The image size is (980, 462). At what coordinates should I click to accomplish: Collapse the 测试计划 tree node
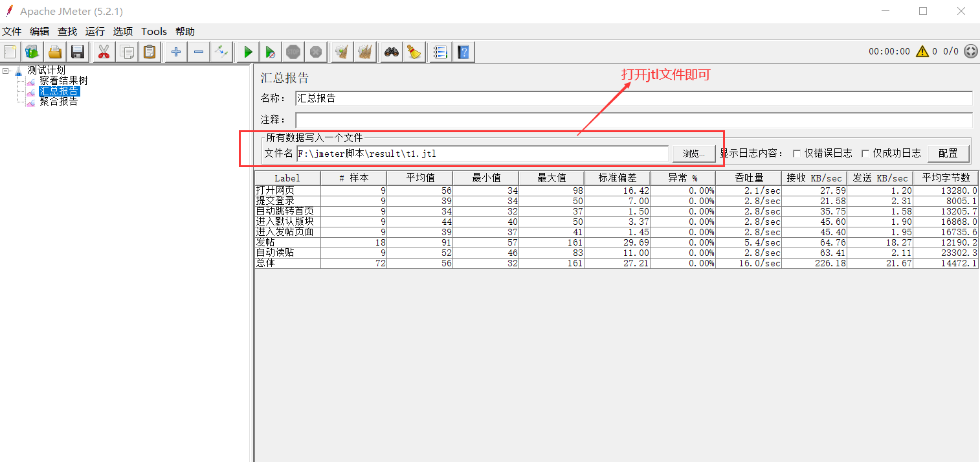(5, 71)
